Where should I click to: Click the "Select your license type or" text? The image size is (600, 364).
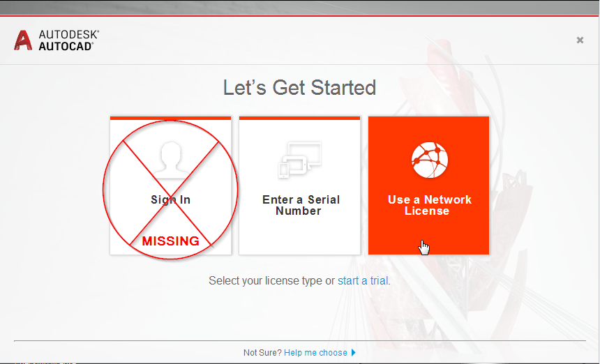pyautogui.click(x=271, y=280)
